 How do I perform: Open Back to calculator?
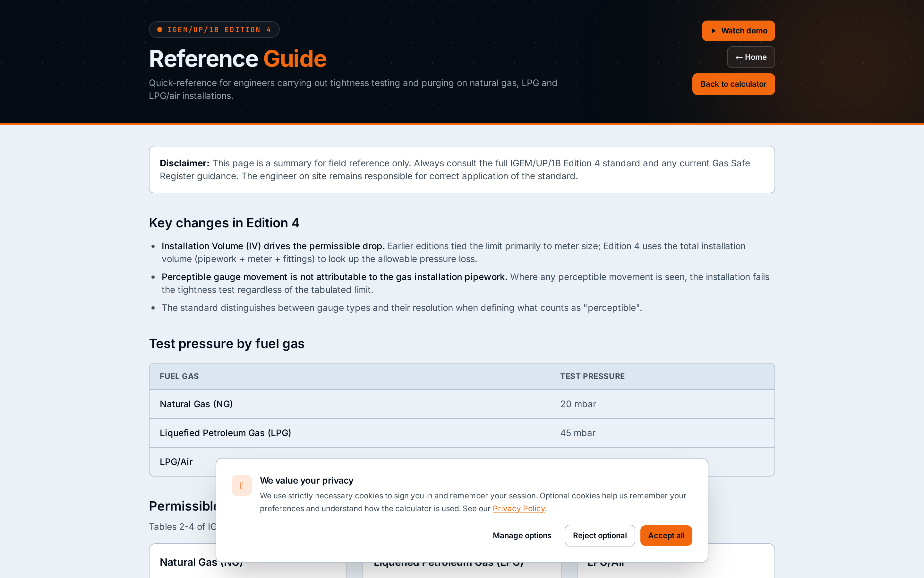pyautogui.click(x=733, y=84)
